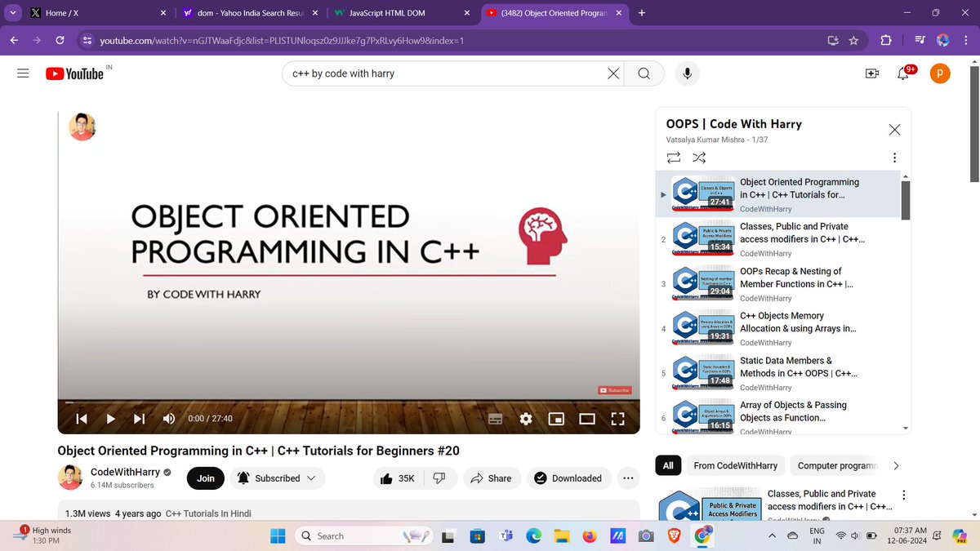Toggle theater mode
The width and height of the screenshot is (980, 551).
[x=587, y=419]
